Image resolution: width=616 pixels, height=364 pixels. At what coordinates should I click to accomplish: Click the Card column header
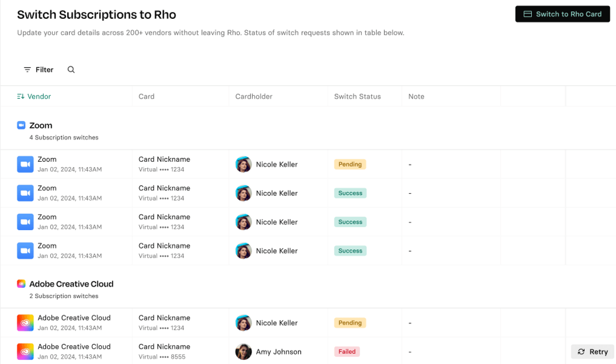pos(146,97)
